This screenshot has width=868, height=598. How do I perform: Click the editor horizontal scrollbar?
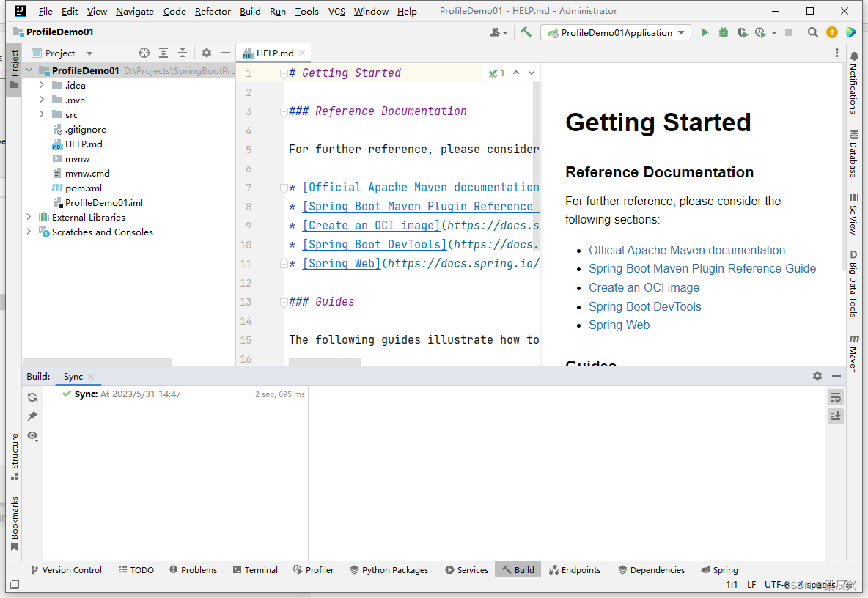pyautogui.click(x=324, y=362)
